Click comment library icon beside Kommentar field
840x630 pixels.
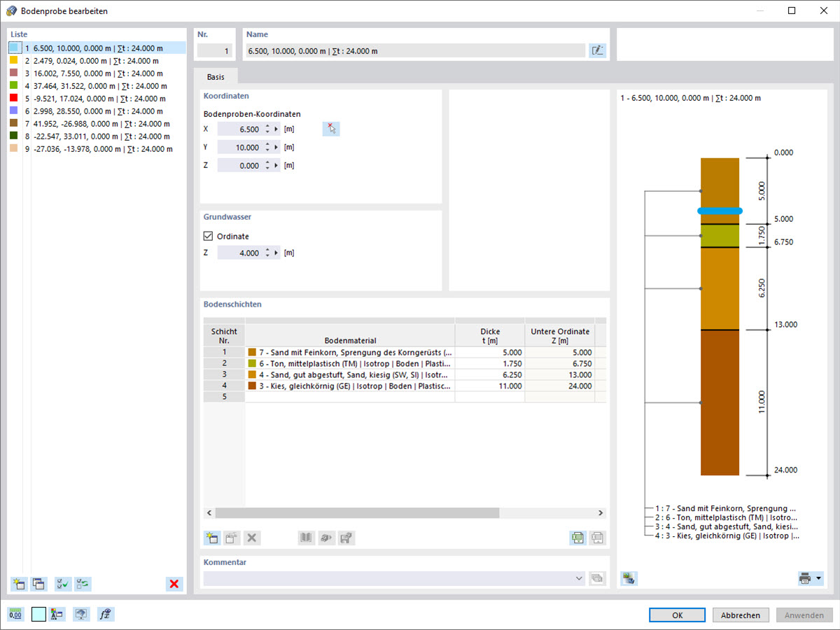(597, 578)
